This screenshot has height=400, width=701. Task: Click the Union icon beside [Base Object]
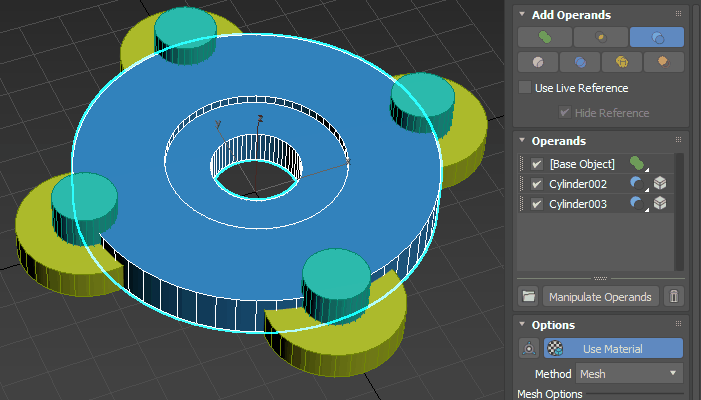(638, 164)
